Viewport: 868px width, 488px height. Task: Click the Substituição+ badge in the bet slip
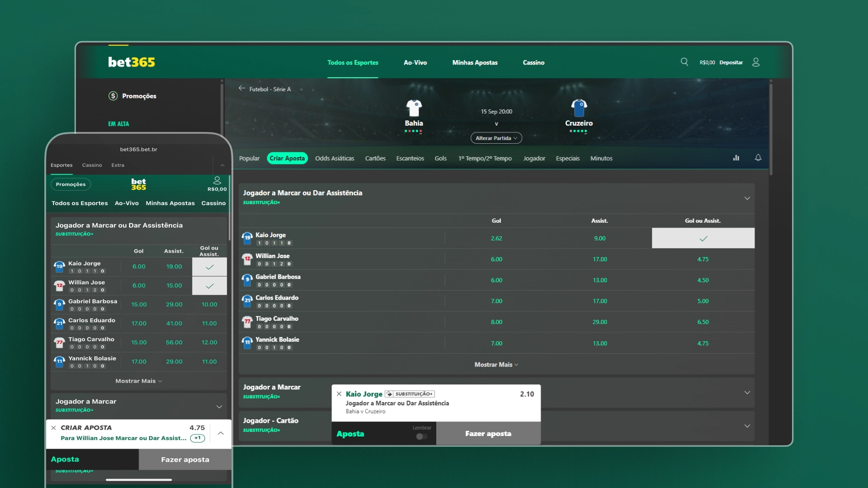pyautogui.click(x=410, y=394)
